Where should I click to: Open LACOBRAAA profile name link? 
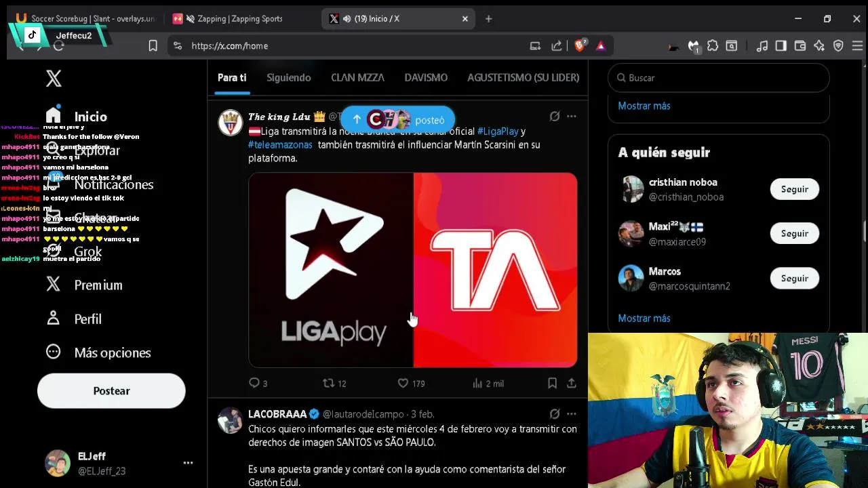point(277,414)
